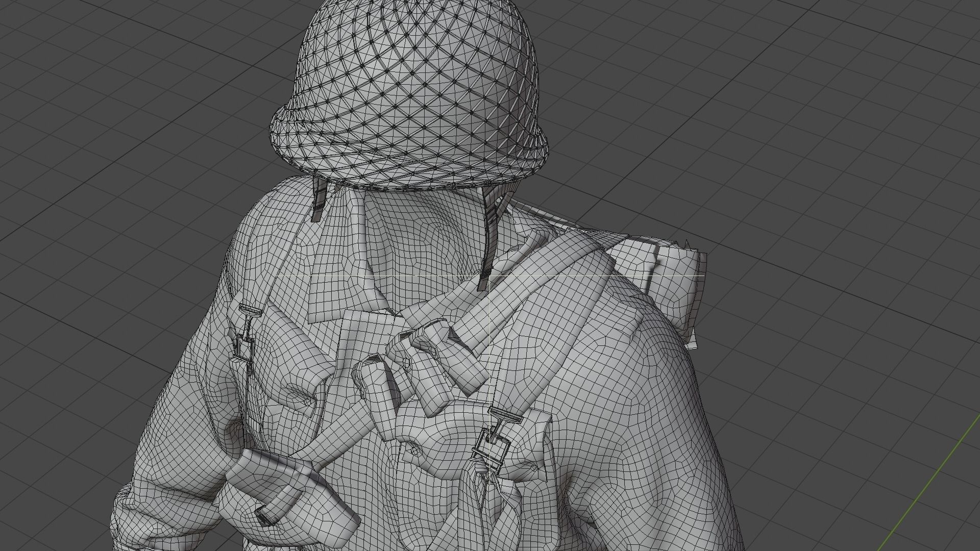Select the short hanging chin strap

click(x=318, y=202)
